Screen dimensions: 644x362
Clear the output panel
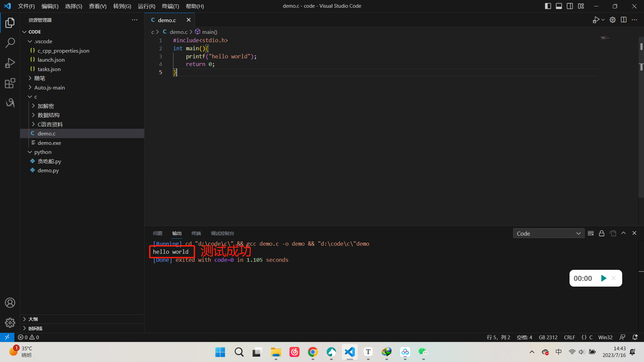click(591, 233)
